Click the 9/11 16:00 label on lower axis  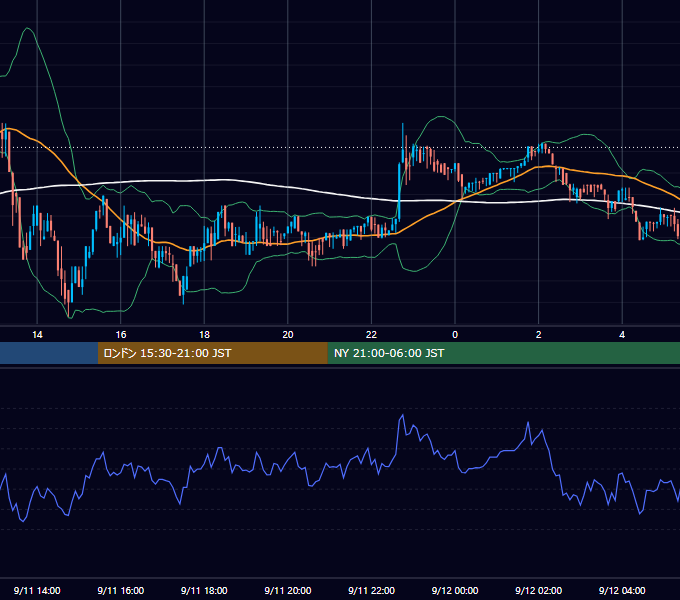[121, 590]
